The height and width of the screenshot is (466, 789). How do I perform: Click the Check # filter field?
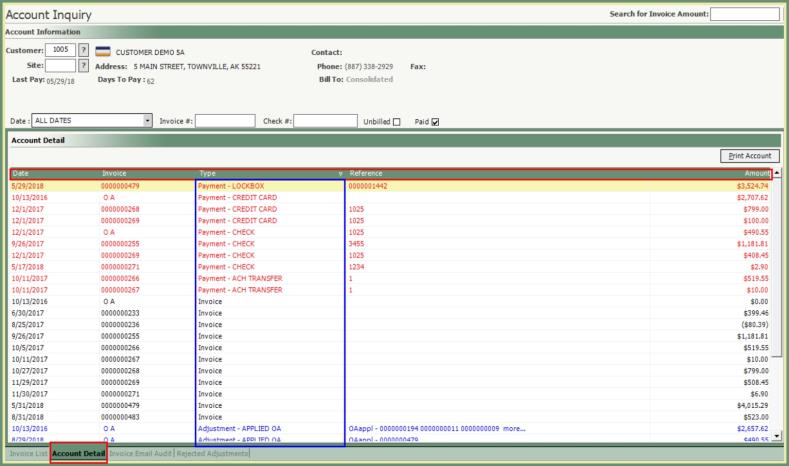(325, 121)
